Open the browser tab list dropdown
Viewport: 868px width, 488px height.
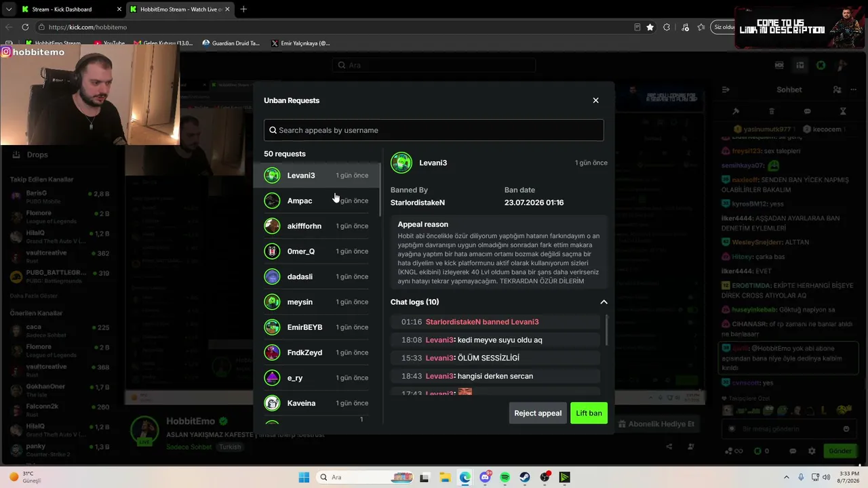(9, 9)
